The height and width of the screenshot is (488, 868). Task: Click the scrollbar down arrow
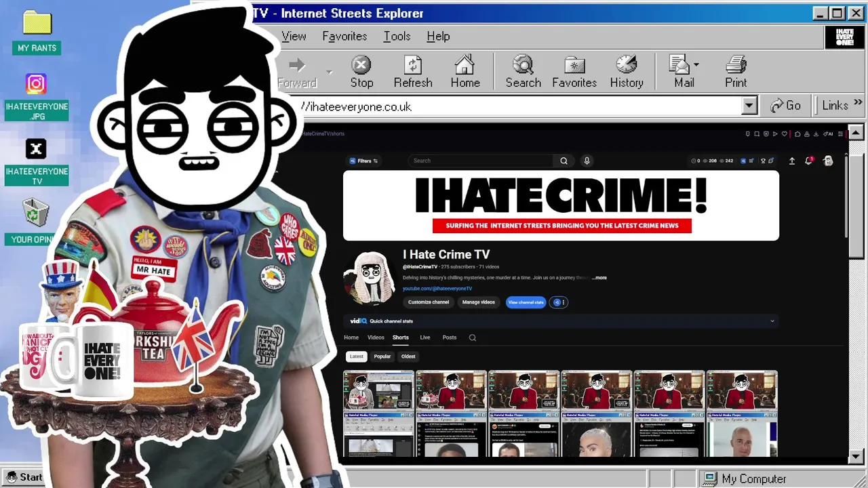click(x=856, y=457)
